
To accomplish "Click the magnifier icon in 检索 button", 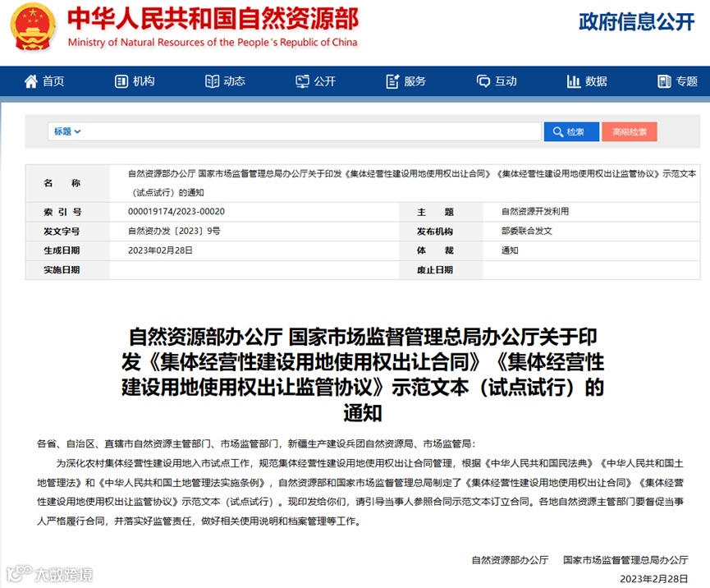I will point(558,132).
